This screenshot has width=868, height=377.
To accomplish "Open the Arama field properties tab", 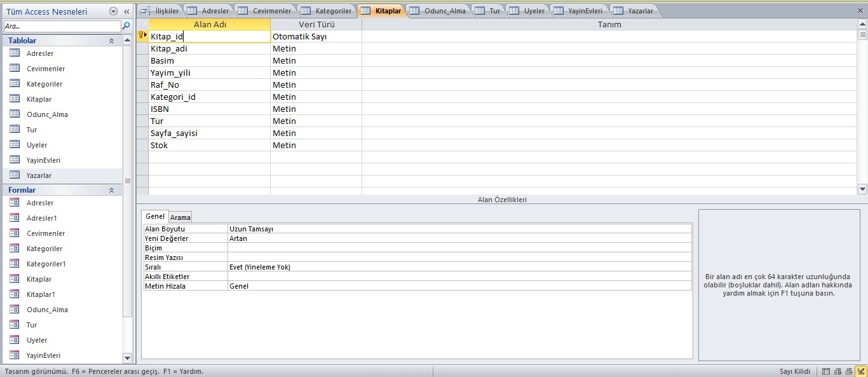I will (180, 217).
